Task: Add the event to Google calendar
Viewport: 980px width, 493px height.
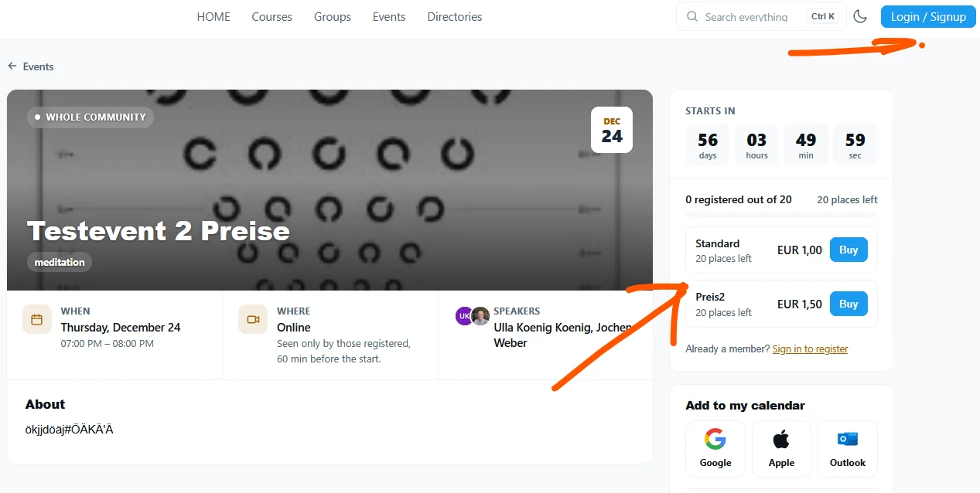Action: (x=715, y=449)
